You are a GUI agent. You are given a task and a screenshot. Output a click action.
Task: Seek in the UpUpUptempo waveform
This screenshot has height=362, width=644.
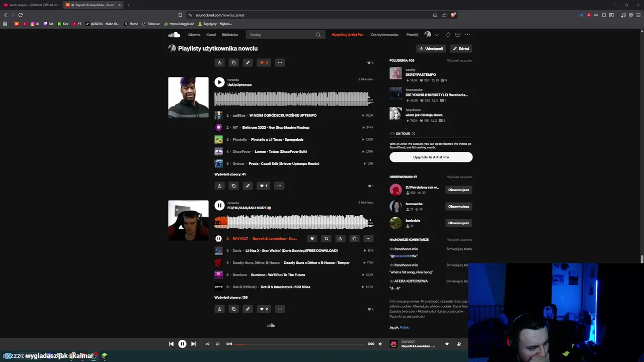click(294, 99)
